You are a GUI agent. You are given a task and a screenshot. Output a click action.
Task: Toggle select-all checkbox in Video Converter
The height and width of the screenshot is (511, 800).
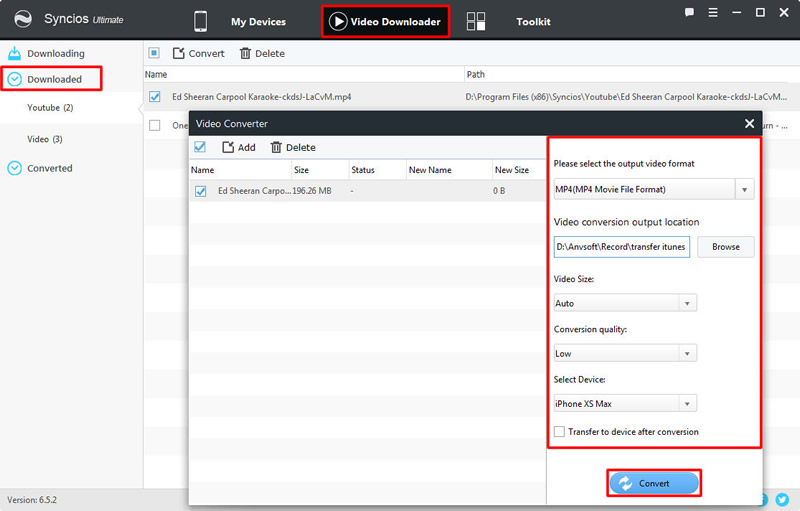(200, 147)
